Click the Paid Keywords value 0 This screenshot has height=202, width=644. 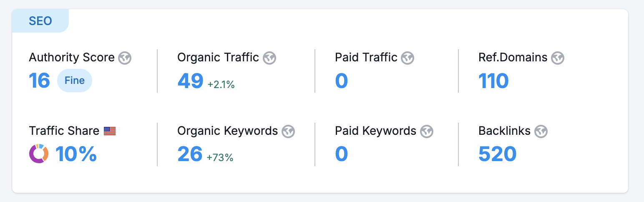[x=341, y=154]
